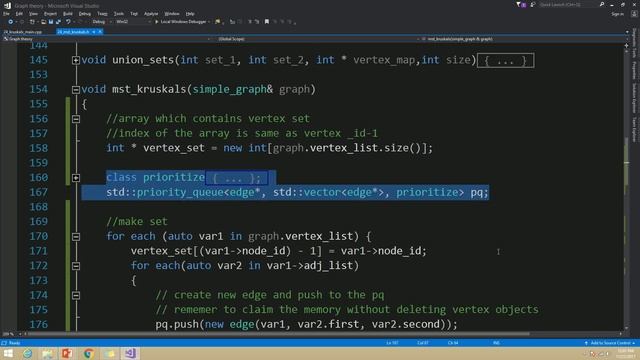Click the vertical scrollbar of the editor
The width and height of the screenshot is (640, 360).
(x=627, y=188)
